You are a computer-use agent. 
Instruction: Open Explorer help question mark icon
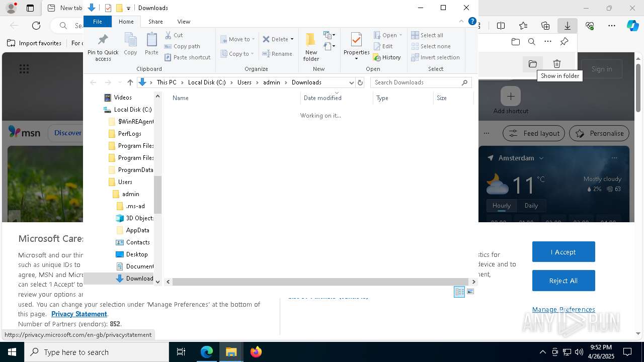(472, 21)
